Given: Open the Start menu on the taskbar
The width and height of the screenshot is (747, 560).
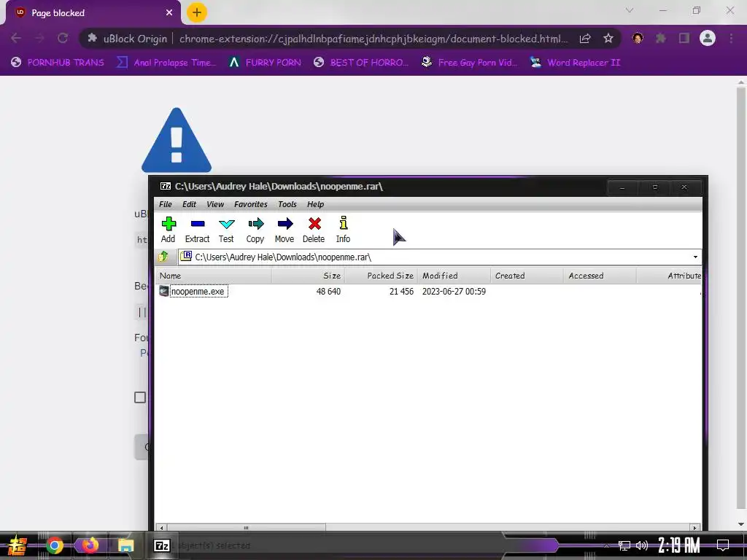Looking at the screenshot, I should click(18, 545).
